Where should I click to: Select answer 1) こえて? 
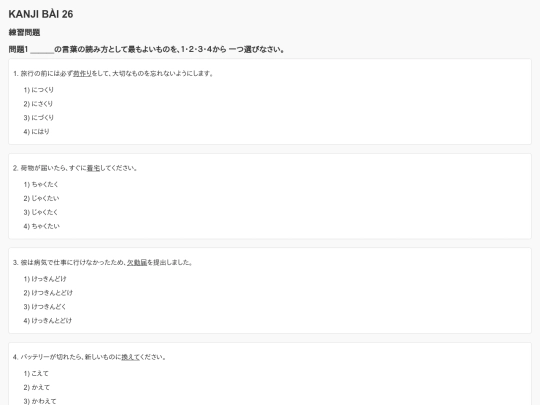[x=36, y=374]
